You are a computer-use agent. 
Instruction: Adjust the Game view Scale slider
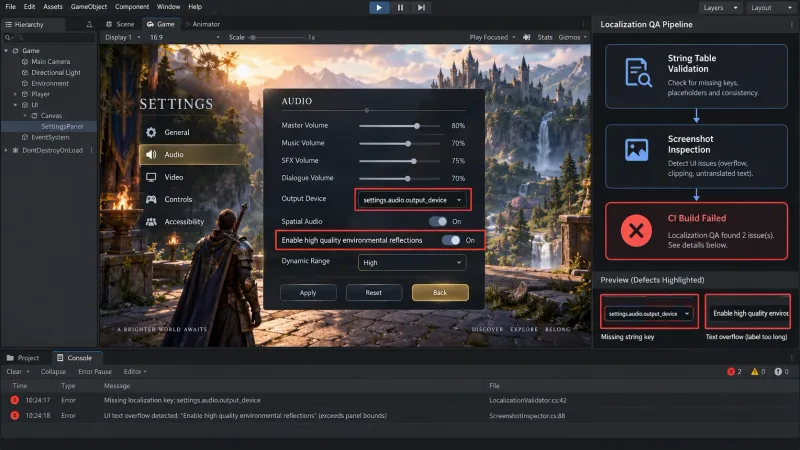coord(277,37)
